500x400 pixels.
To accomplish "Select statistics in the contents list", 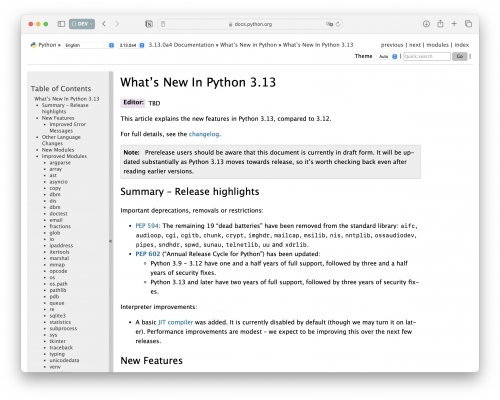I will (60, 322).
